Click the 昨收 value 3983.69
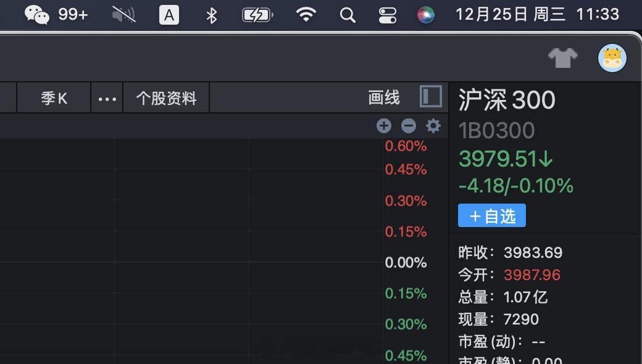The height and width of the screenshot is (364, 642). pos(533,253)
